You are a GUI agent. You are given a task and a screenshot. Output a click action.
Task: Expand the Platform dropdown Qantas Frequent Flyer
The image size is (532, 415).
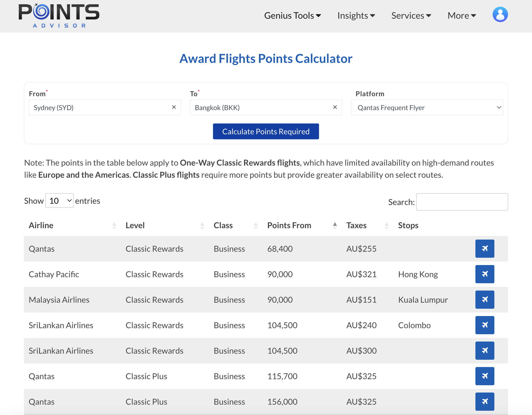point(427,108)
